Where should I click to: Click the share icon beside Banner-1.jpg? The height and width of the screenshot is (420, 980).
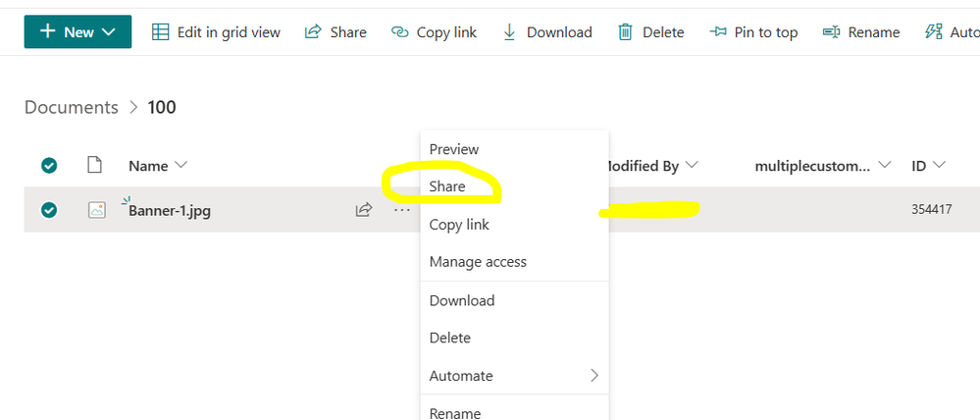click(x=364, y=210)
